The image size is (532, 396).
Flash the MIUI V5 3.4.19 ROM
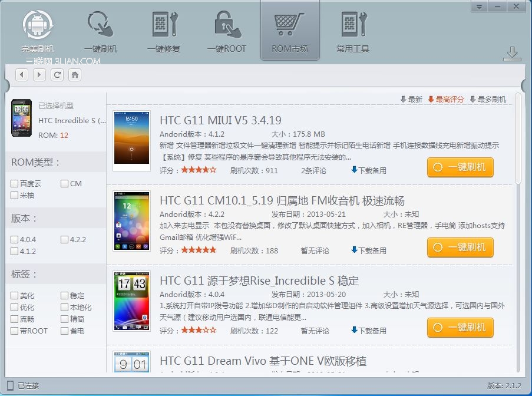click(x=460, y=167)
